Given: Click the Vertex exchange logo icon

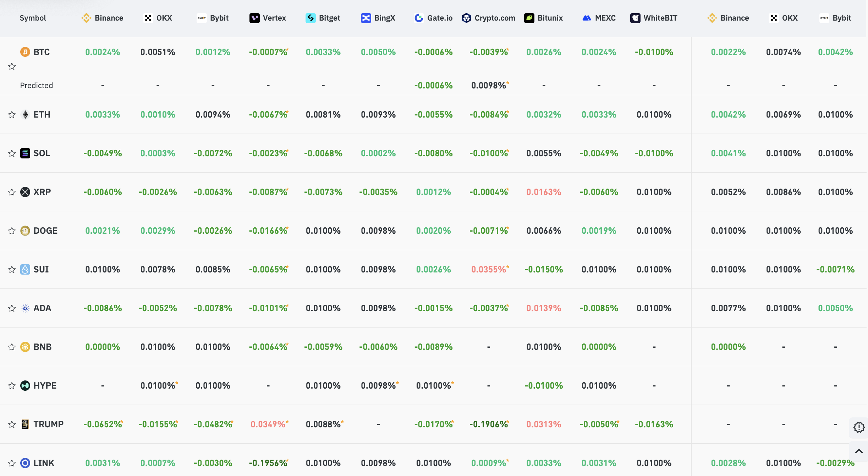Looking at the screenshot, I should (x=254, y=18).
